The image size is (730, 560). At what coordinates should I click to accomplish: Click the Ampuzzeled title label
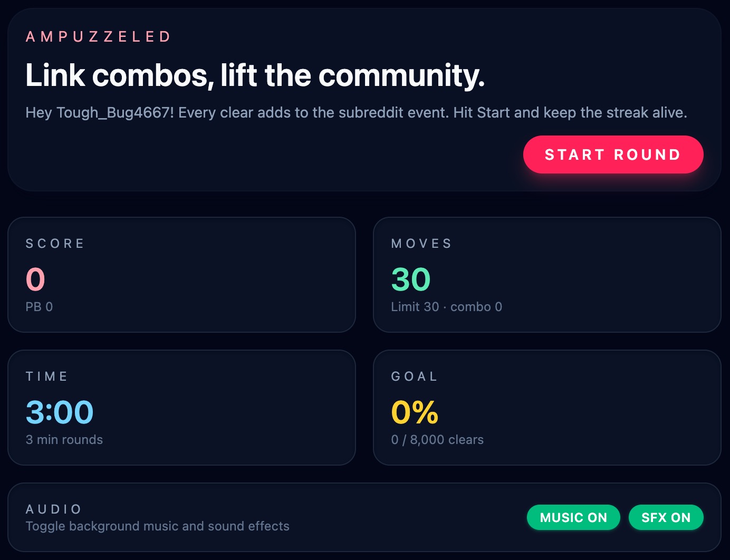coord(99,36)
